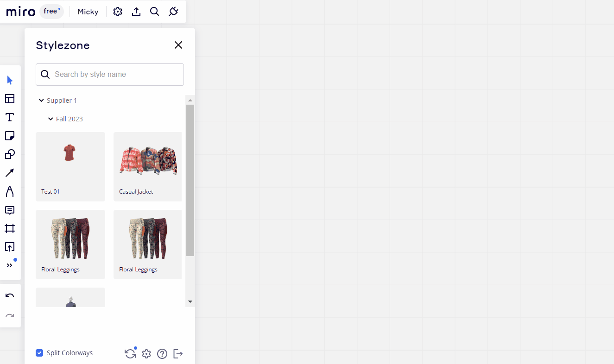Image resolution: width=614 pixels, height=364 pixels.
Task: Collapse the Fall 2023 folder
Action: tap(51, 119)
